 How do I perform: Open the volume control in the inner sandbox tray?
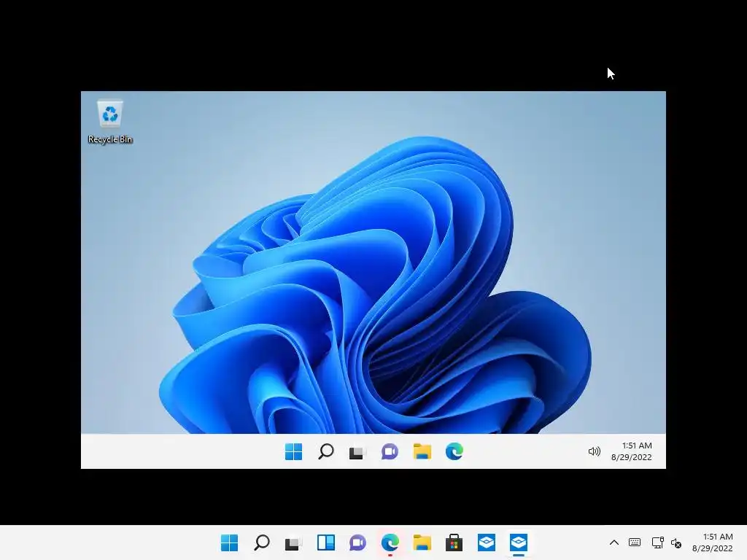(x=594, y=451)
